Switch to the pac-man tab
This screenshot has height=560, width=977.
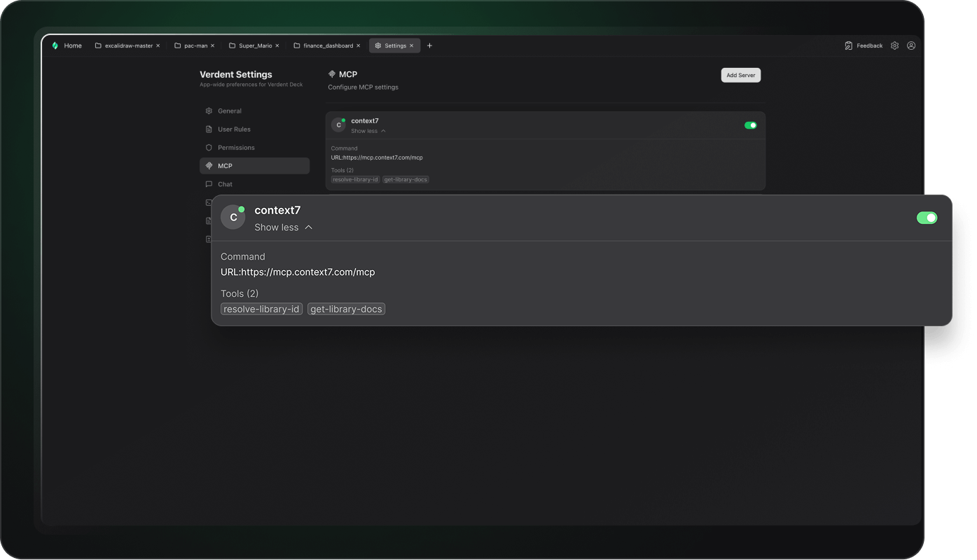click(x=195, y=45)
